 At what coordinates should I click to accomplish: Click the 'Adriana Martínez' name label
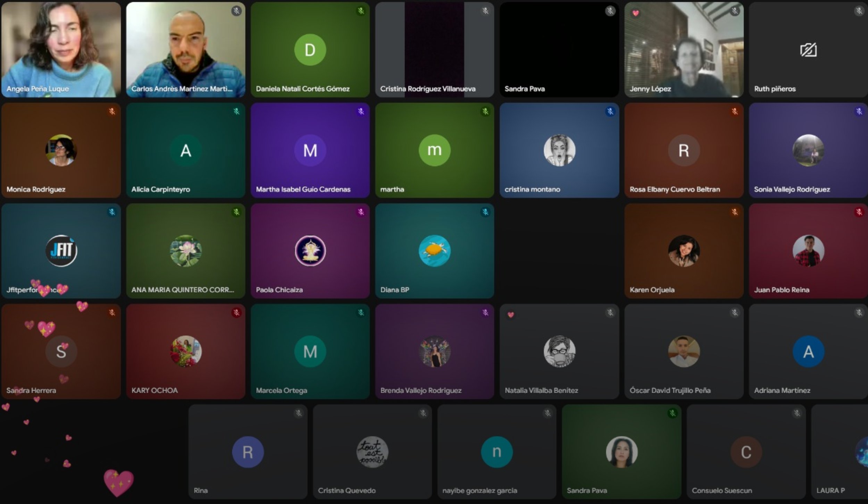[782, 390]
